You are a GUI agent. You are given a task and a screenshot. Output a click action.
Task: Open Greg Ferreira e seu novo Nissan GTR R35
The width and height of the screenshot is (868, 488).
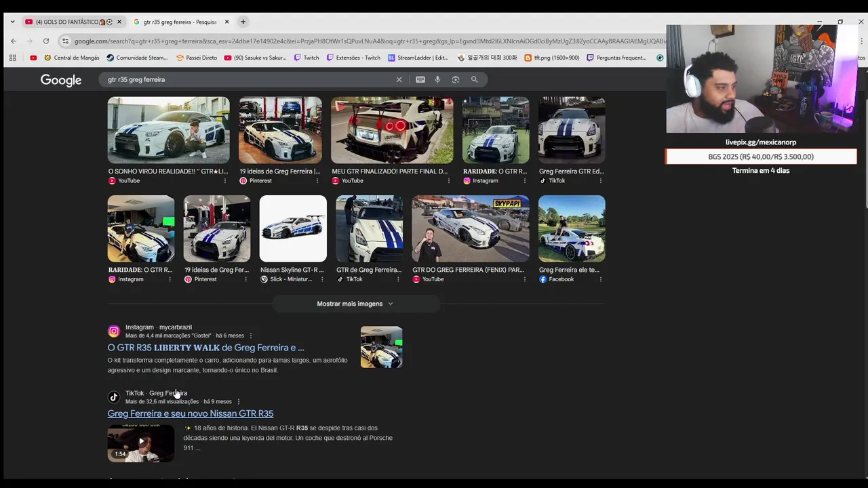coord(191,413)
